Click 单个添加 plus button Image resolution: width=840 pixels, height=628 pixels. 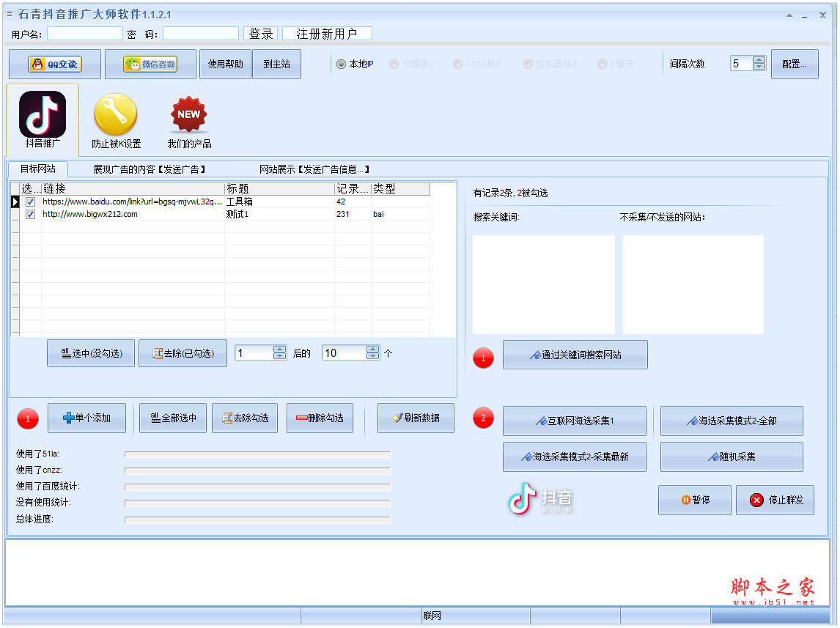point(86,418)
